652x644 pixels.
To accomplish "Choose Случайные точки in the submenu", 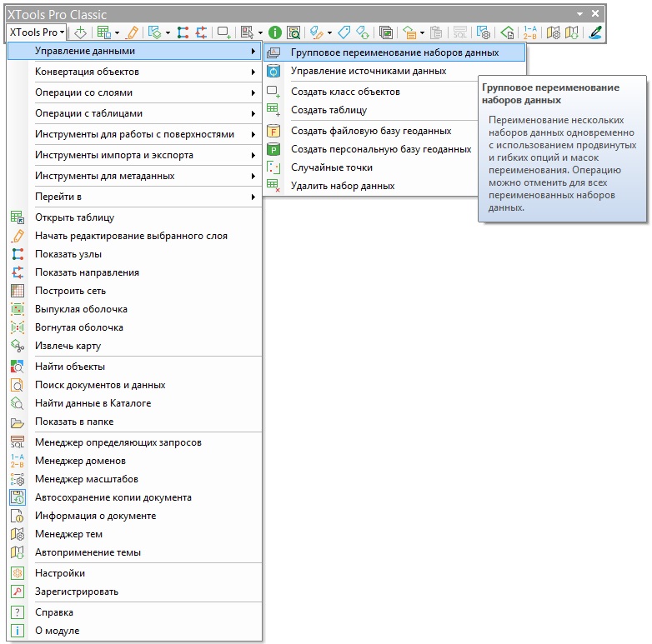I will 371,167.
